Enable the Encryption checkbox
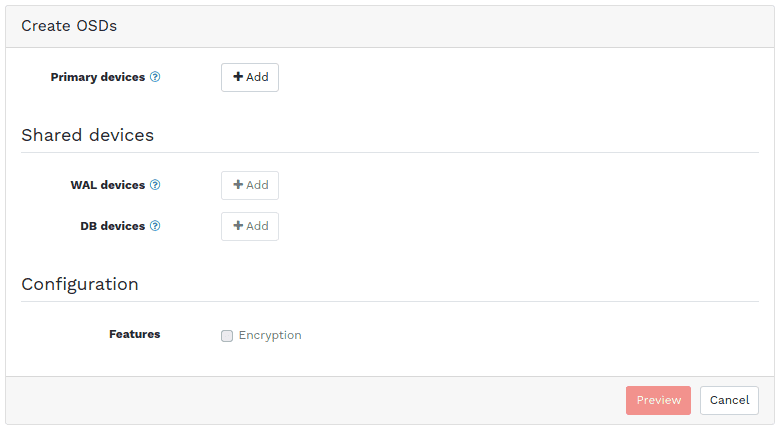The height and width of the screenshot is (431, 781). pyautogui.click(x=227, y=336)
